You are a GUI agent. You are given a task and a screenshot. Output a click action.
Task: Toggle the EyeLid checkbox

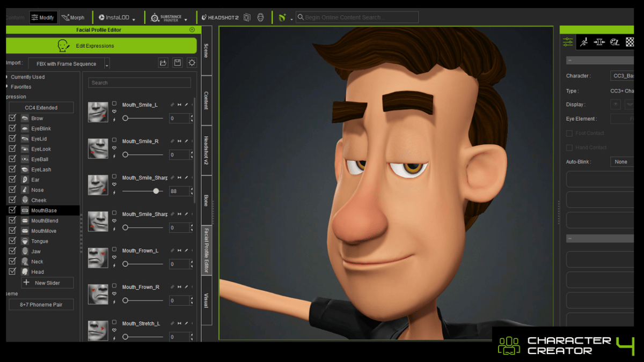coord(12,138)
